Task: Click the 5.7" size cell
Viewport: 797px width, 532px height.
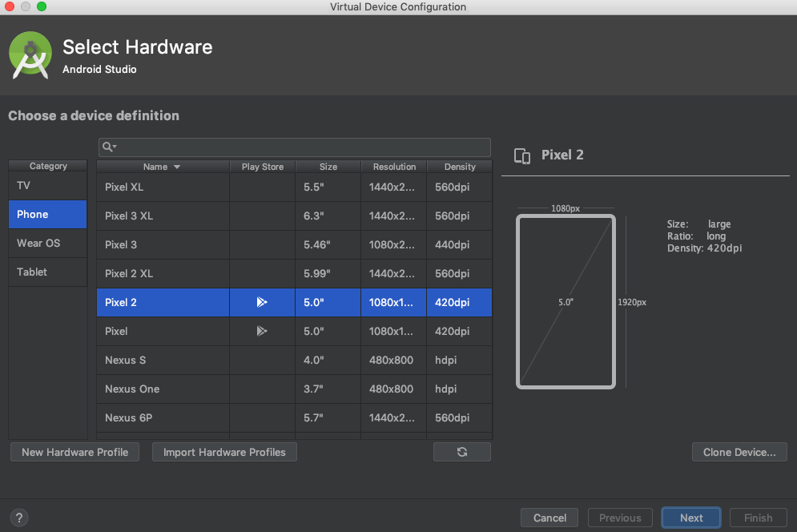Action: (x=328, y=417)
